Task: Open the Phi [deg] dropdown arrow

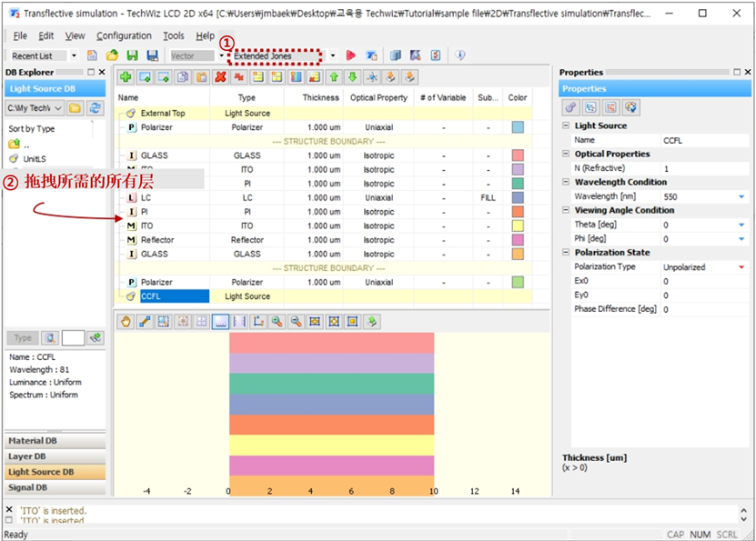Action: pos(741,239)
